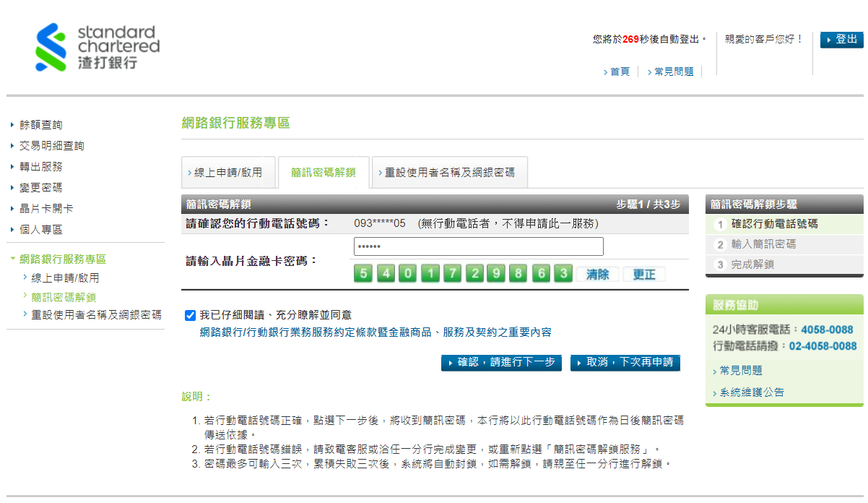
Task: Select the 簡訊密碼解鎖 tab
Action: coord(324,173)
